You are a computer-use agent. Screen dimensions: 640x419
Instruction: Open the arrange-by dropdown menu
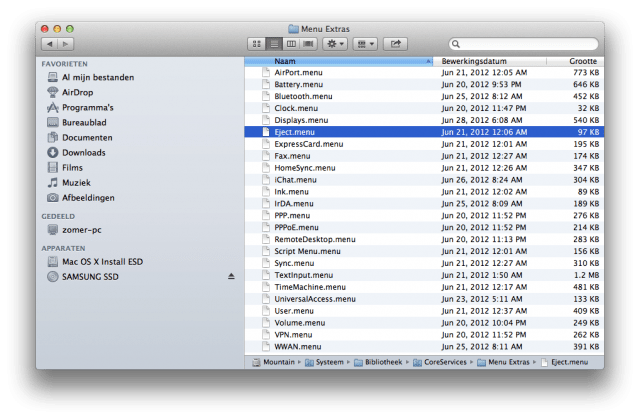coord(366,44)
